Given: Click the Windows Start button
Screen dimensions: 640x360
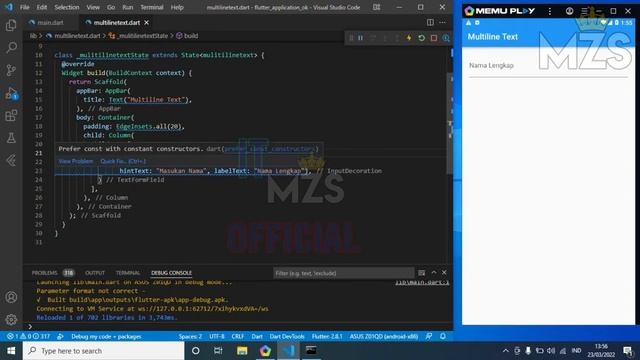Looking at the screenshot, I should coord(11,351).
